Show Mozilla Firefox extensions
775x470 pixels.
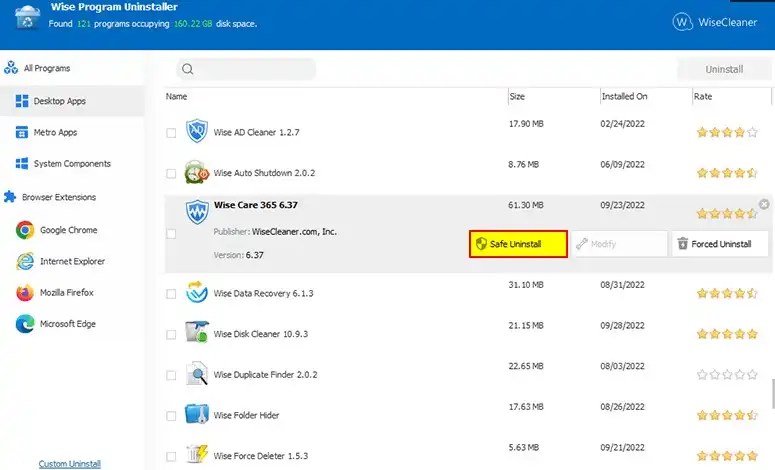66,293
